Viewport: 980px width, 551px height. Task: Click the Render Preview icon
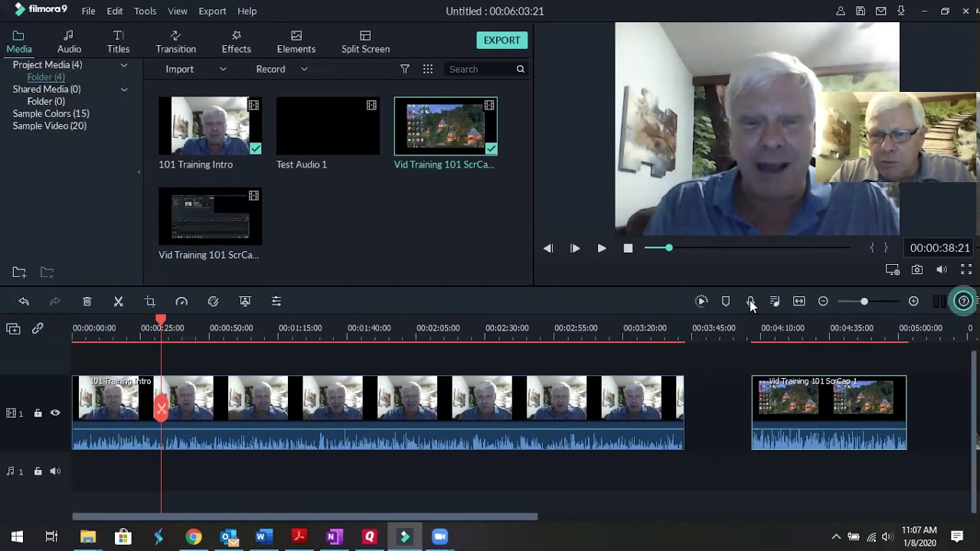click(x=701, y=302)
